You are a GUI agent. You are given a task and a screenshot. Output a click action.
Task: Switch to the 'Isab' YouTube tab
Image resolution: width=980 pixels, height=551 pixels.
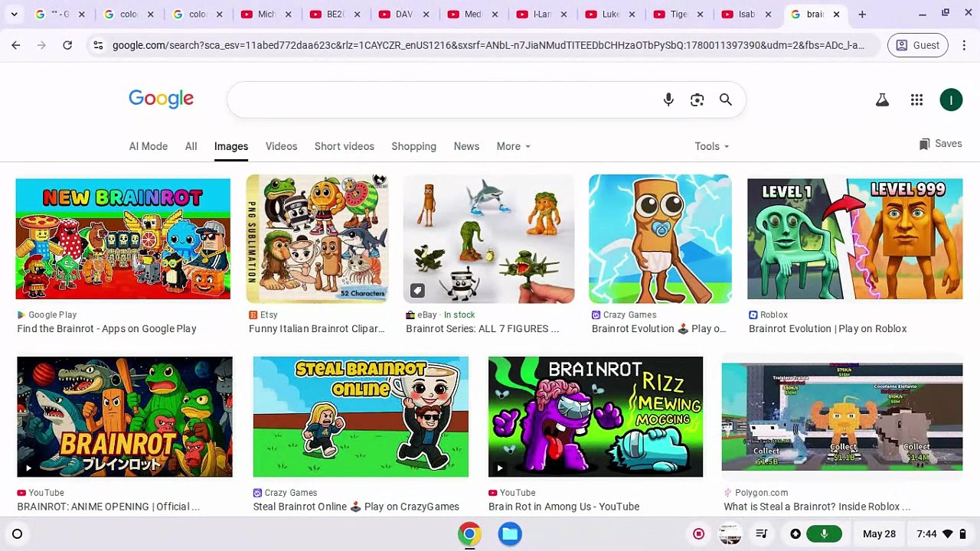click(x=746, y=14)
